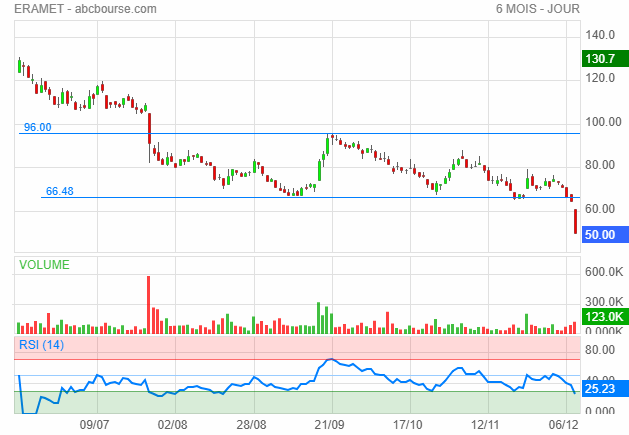
Task: Click the RSI (14) indicator label
Action: 41,345
